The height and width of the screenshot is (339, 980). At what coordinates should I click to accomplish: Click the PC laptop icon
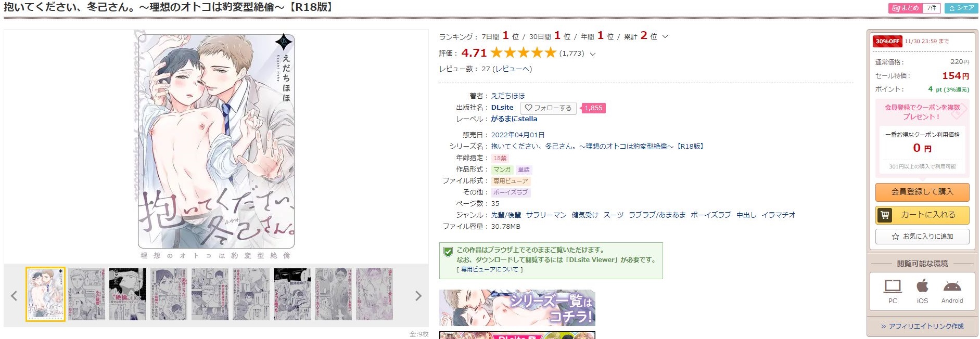893,286
